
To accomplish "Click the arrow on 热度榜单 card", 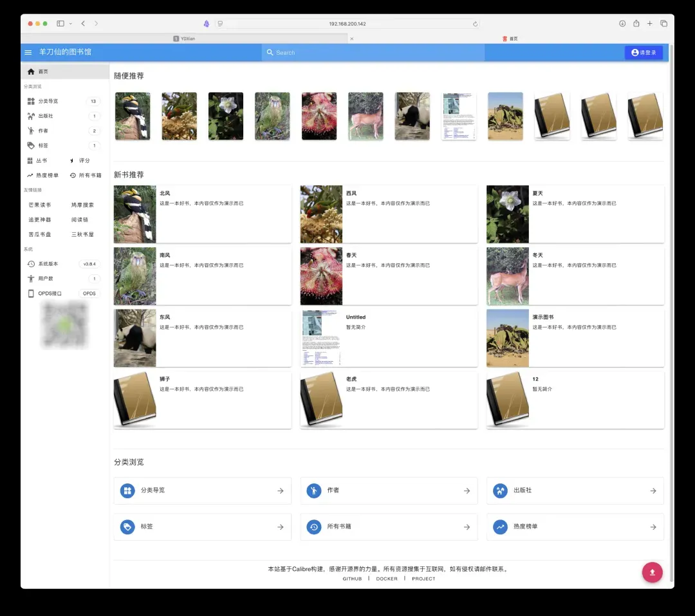I will [x=653, y=527].
